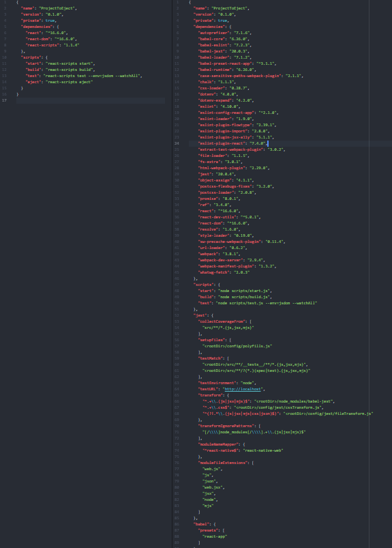
Task: Click the "babel-loader" dependency key
Action: point(213,57)
